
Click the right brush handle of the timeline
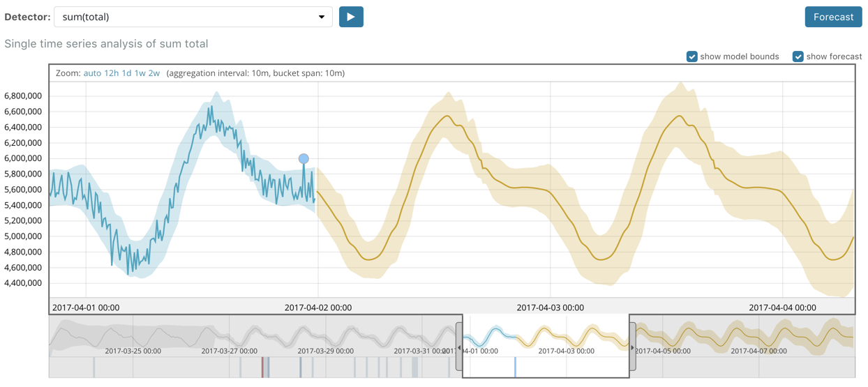point(633,347)
